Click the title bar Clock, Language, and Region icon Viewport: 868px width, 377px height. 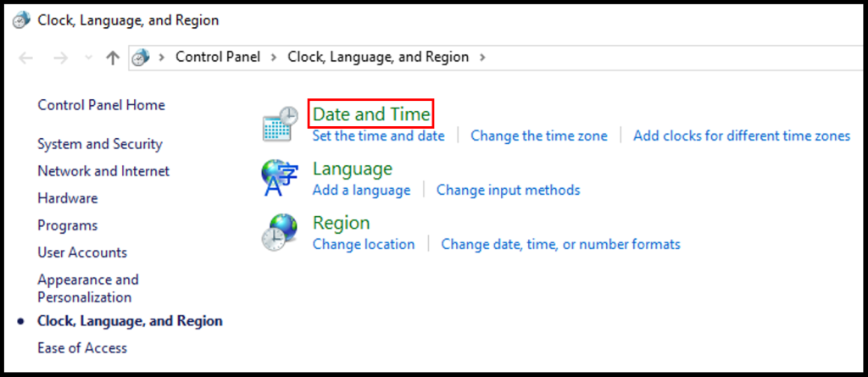[x=21, y=20]
